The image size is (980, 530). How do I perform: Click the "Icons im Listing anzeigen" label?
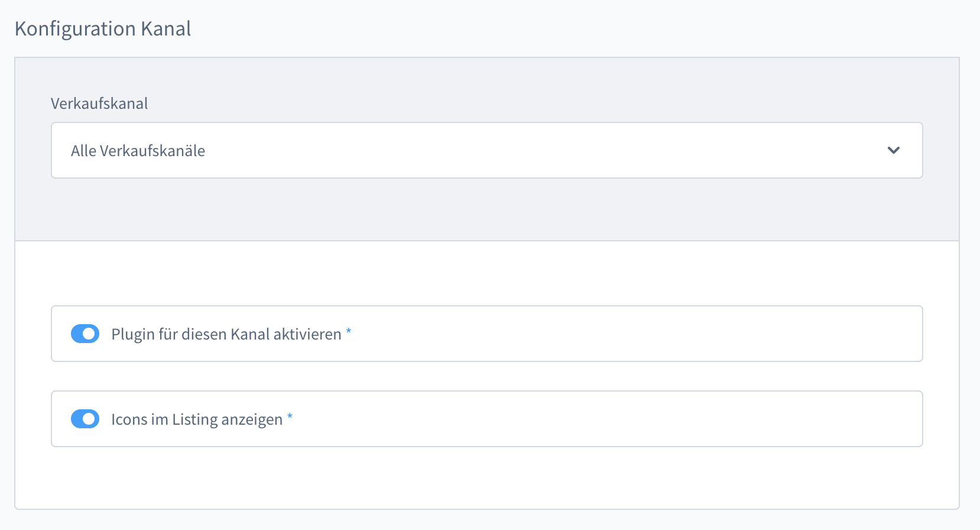[197, 419]
